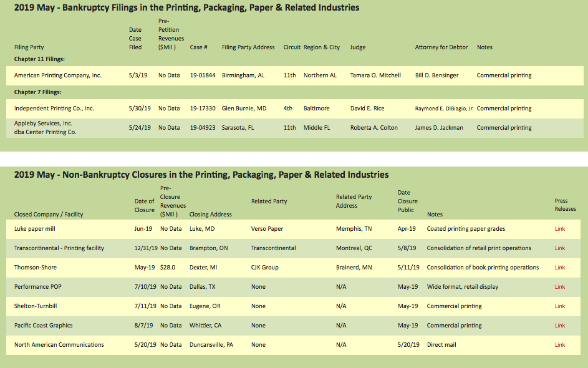Open the Pacific Coast Graphics press release Link
This screenshot has height=368, width=588.
pyautogui.click(x=559, y=326)
